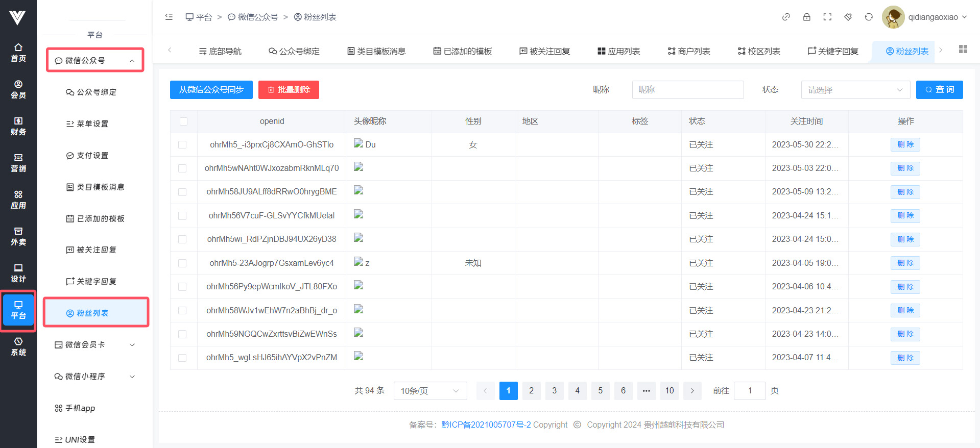Open 菜单设置 in the side menu
The height and width of the screenshot is (448, 980).
coord(92,124)
